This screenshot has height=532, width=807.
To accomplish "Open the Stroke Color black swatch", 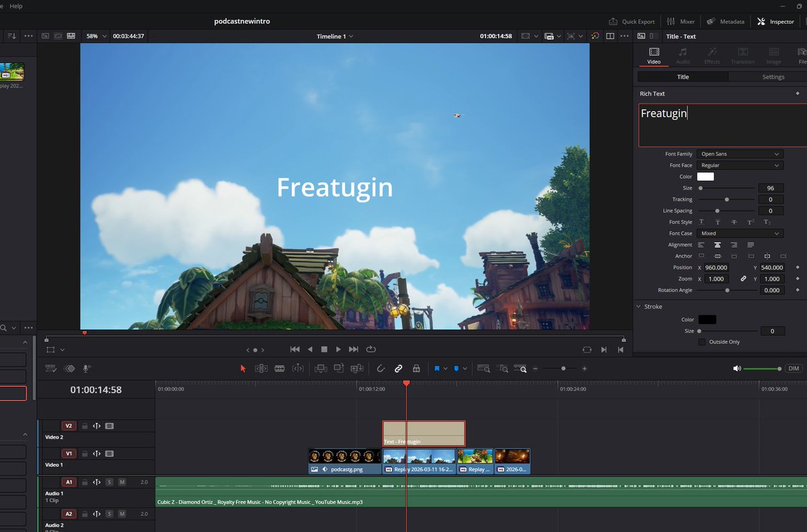I will [x=707, y=319].
